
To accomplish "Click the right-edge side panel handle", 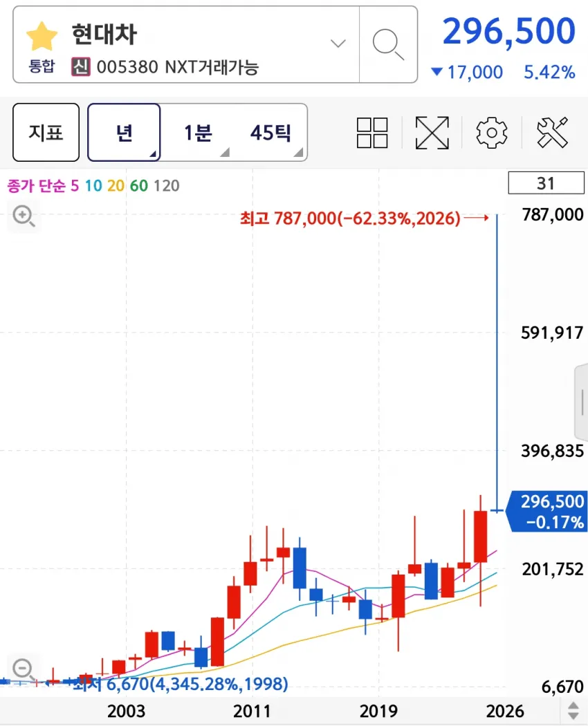I will [x=582, y=402].
